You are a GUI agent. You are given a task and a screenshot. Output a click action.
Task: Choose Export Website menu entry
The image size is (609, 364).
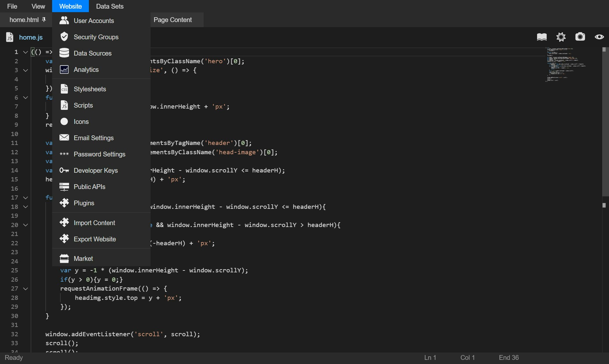(x=101, y=239)
